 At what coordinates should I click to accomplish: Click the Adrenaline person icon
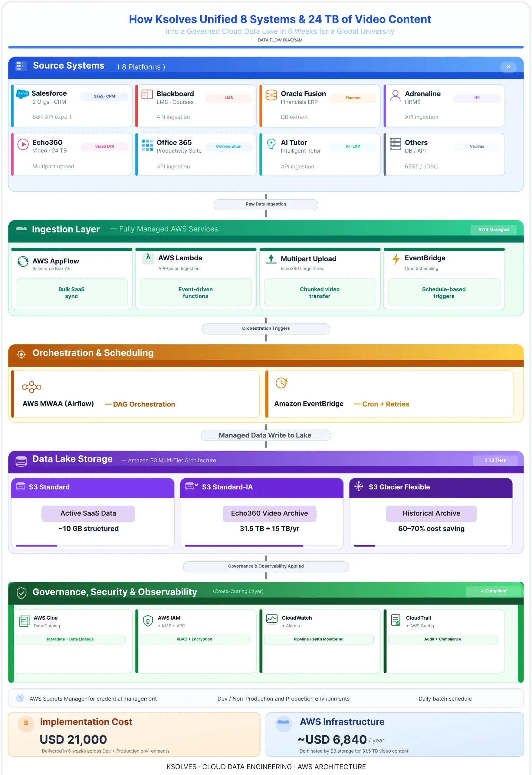pyautogui.click(x=395, y=96)
